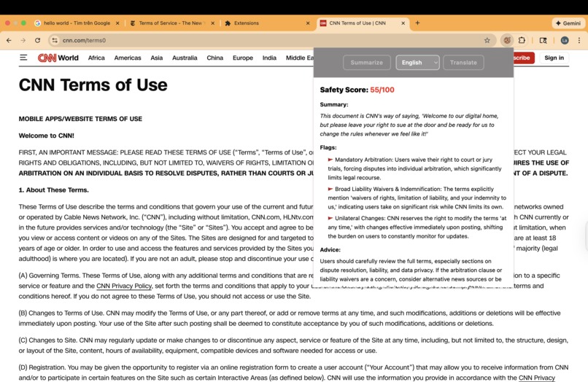
Task: Open the Chrome three-dot menu
Action: pyautogui.click(x=579, y=40)
